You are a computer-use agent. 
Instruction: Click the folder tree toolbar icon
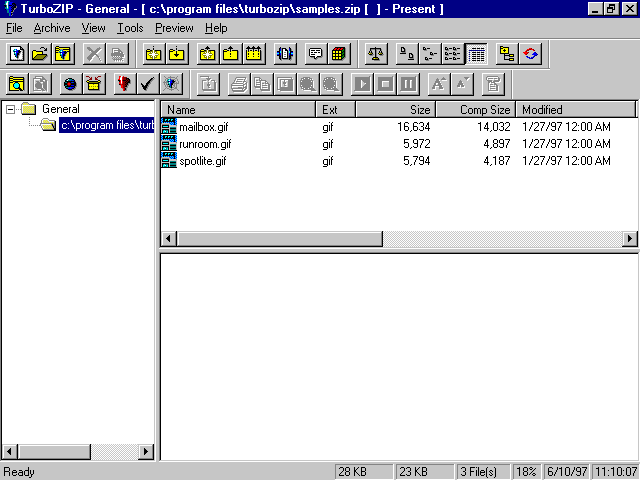click(507, 54)
